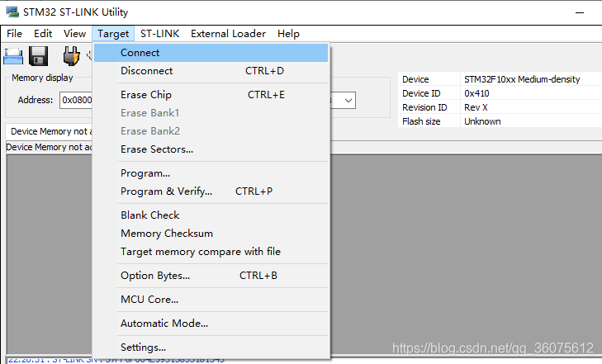Click the Flash size value Unknown
602x364 pixels.
[x=482, y=121]
